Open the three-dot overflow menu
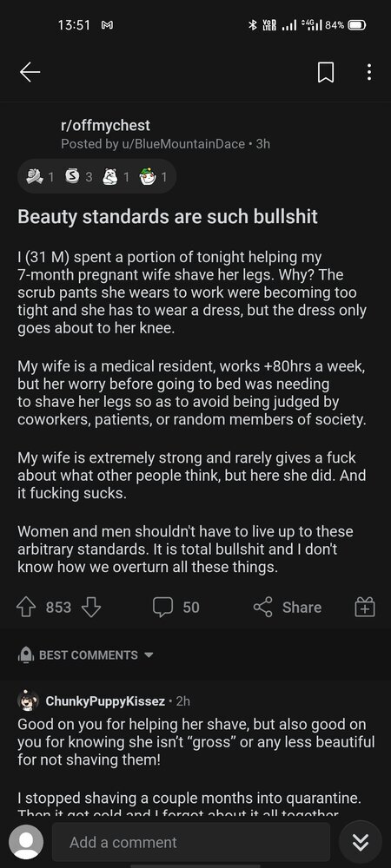The width and height of the screenshot is (391, 868). [369, 72]
